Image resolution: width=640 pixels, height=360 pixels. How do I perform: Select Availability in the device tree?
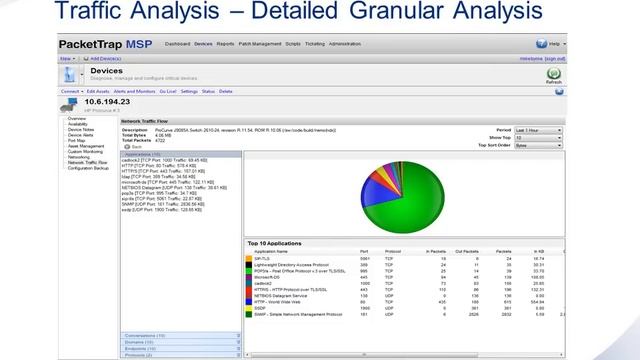tap(78, 124)
